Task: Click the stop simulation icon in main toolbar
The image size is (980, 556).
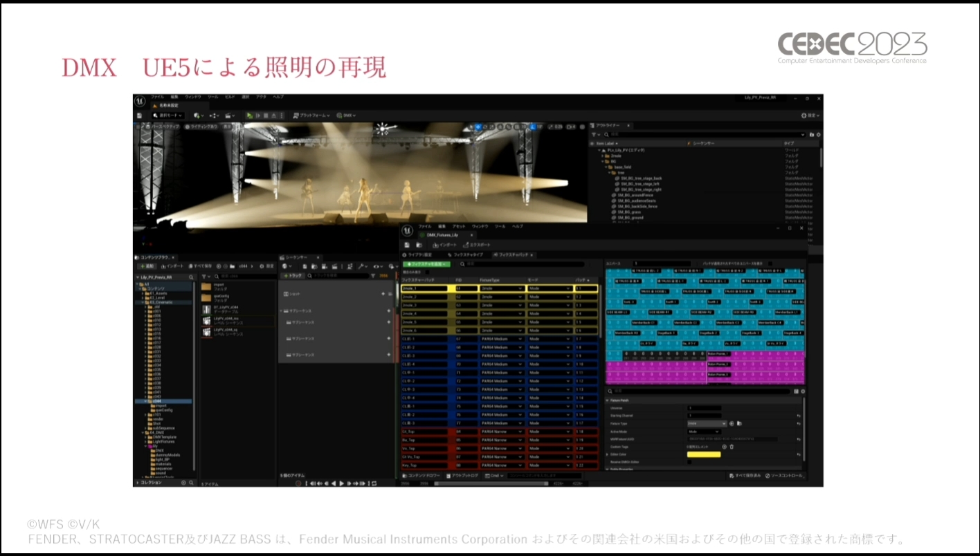Action: [266, 115]
